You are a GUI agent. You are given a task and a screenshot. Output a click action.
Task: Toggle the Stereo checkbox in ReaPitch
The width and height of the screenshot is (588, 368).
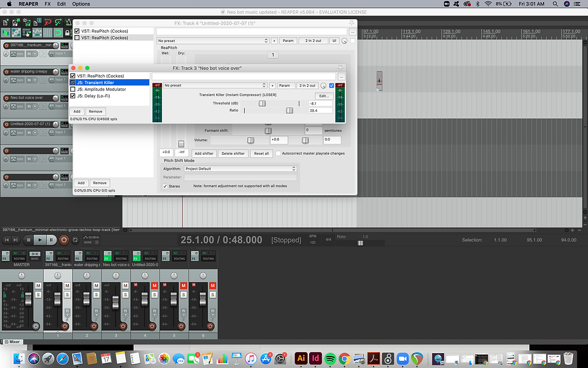click(x=165, y=187)
